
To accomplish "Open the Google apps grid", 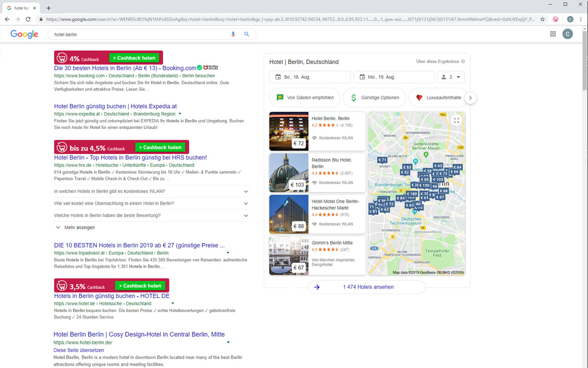I will 553,34.
